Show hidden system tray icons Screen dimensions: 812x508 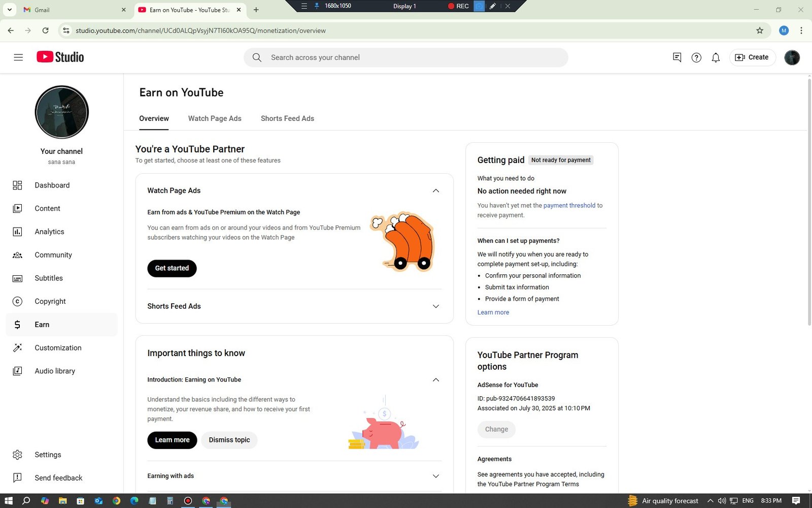click(710, 501)
